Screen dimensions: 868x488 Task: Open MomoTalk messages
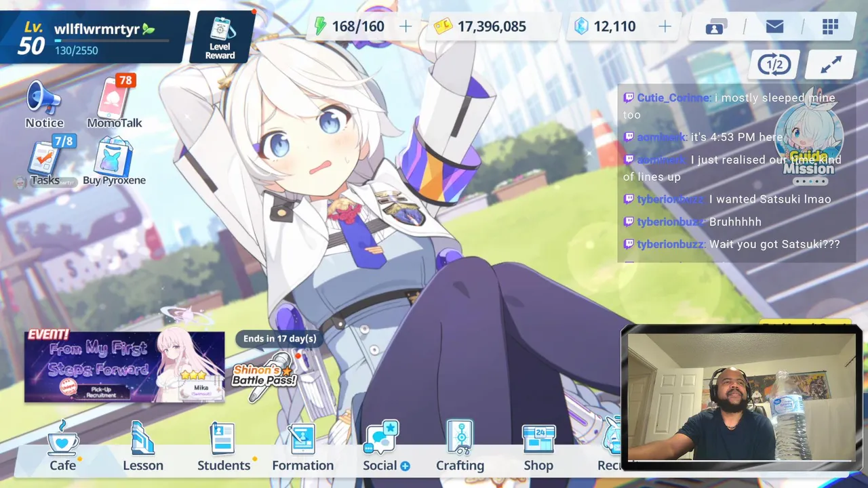coord(114,102)
